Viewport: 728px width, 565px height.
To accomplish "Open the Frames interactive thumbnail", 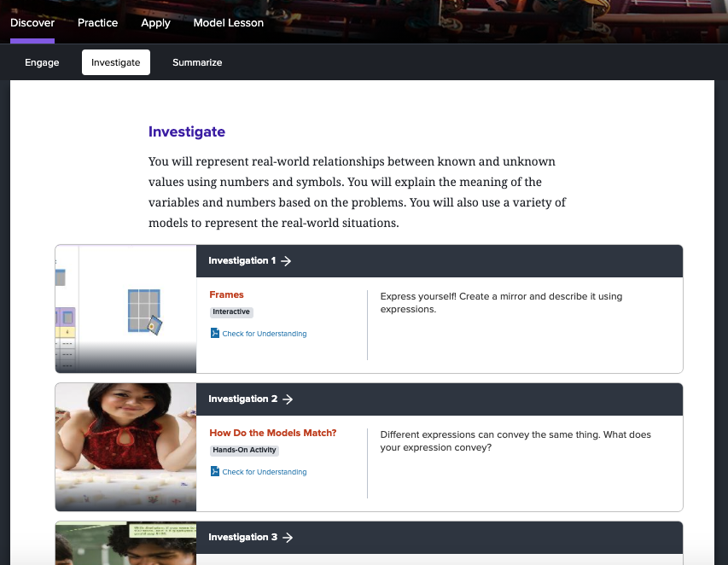I will tap(125, 309).
